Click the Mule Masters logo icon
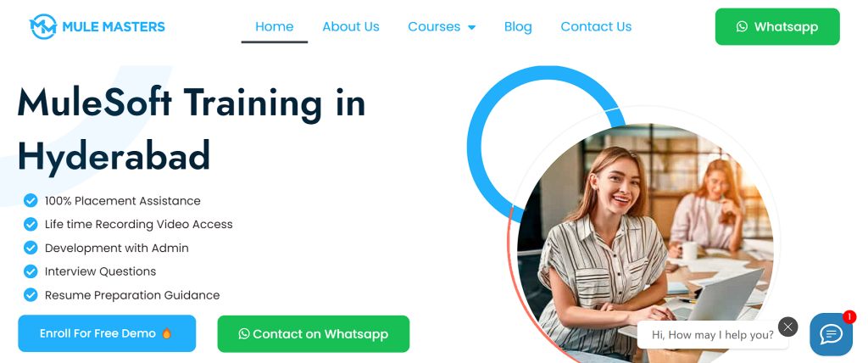Image resolution: width=868 pixels, height=363 pixels. 43,26
